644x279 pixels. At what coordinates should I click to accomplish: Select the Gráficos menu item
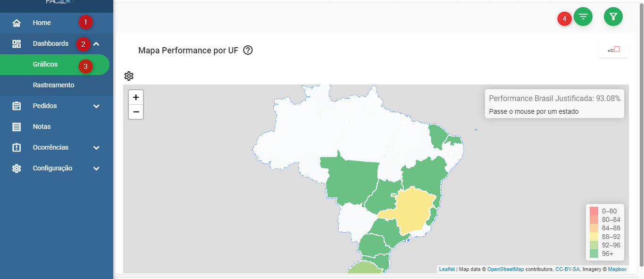point(55,65)
